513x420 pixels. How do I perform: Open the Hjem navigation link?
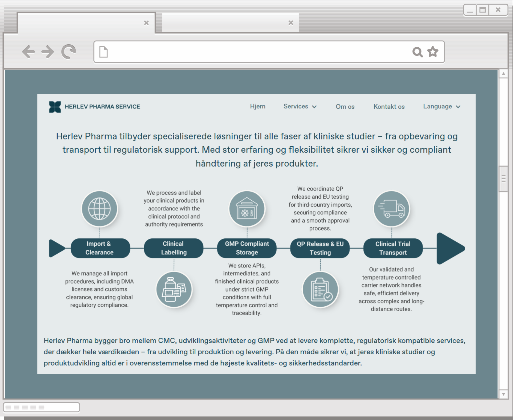(257, 107)
